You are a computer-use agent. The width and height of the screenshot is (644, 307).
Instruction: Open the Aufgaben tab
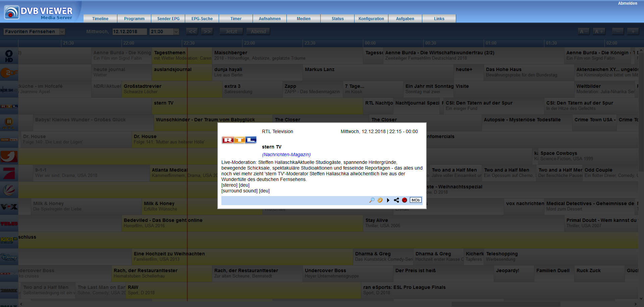tap(405, 18)
